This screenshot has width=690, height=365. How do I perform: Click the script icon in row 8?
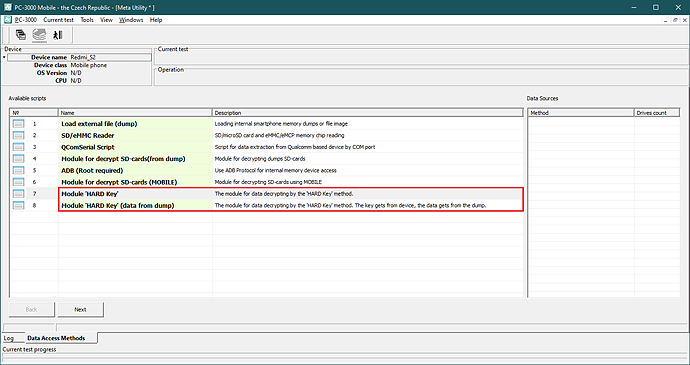click(18, 205)
